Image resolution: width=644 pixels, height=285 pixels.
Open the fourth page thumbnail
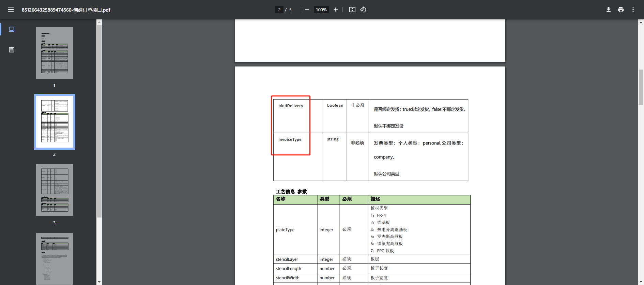[55, 258]
